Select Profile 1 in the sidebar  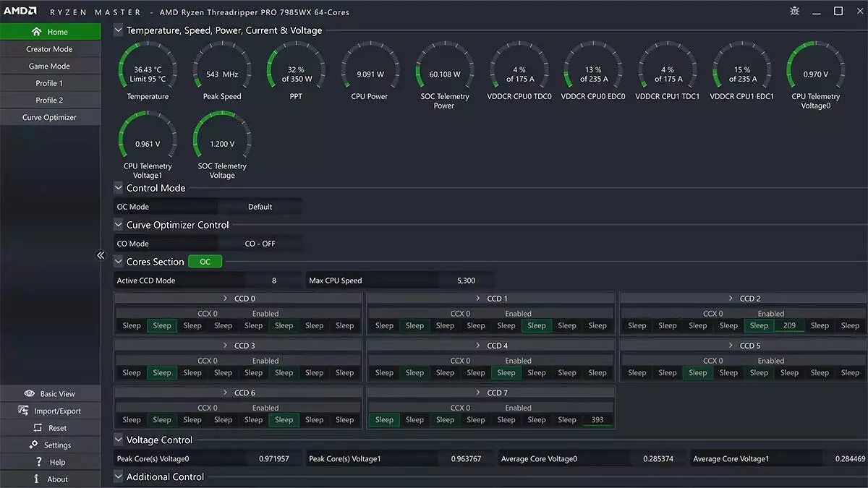click(49, 83)
